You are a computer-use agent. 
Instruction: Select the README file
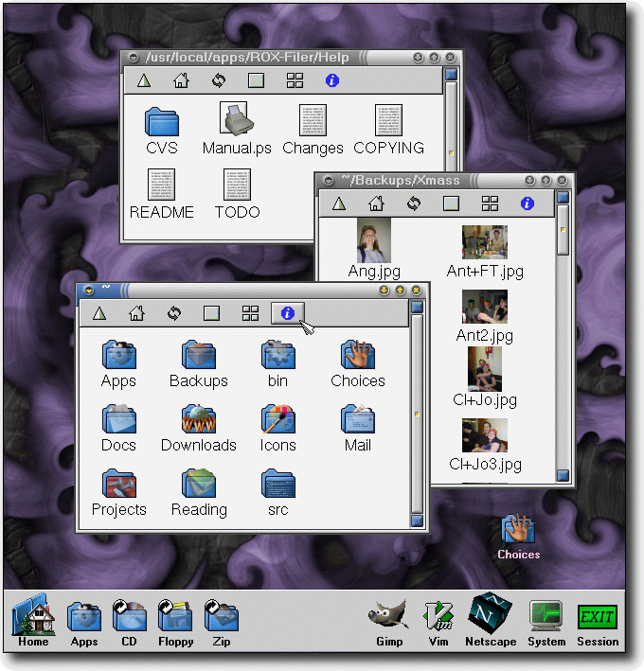pyautogui.click(x=161, y=193)
